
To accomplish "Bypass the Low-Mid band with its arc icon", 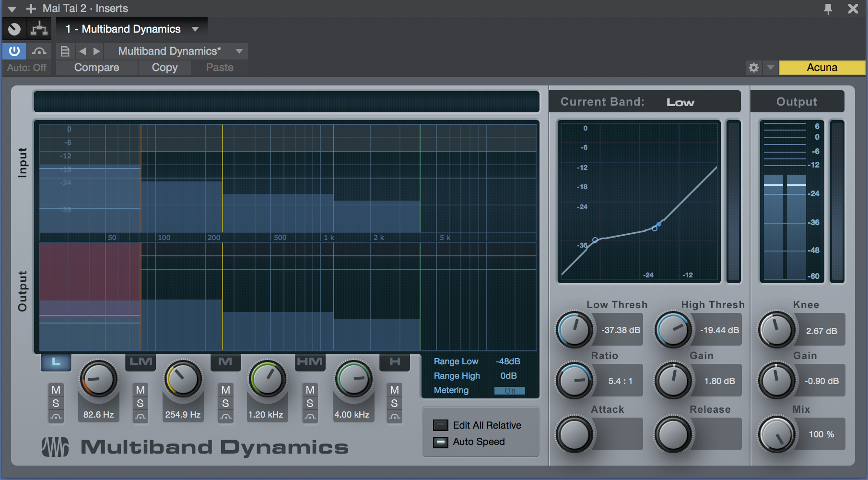I will 141,417.
